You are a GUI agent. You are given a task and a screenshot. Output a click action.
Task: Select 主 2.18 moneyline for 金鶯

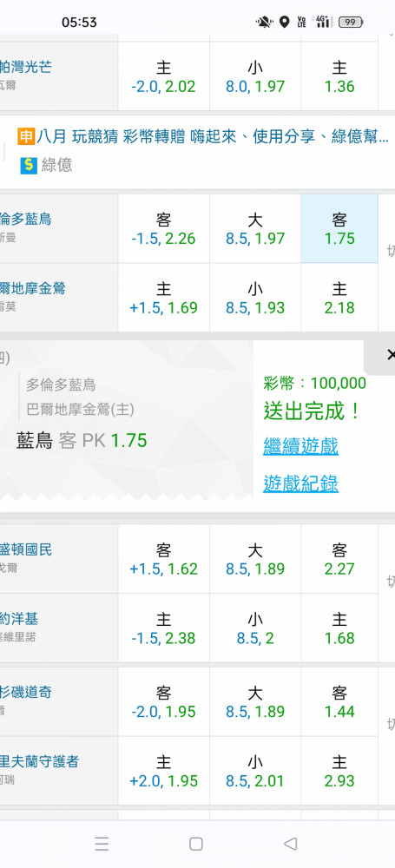pos(339,298)
